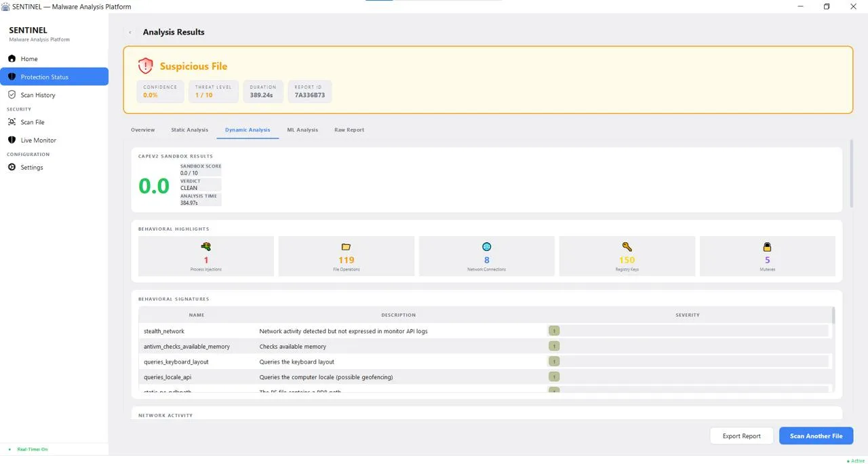Click the geofencing locale description text
The image size is (868, 464).
tap(326, 377)
